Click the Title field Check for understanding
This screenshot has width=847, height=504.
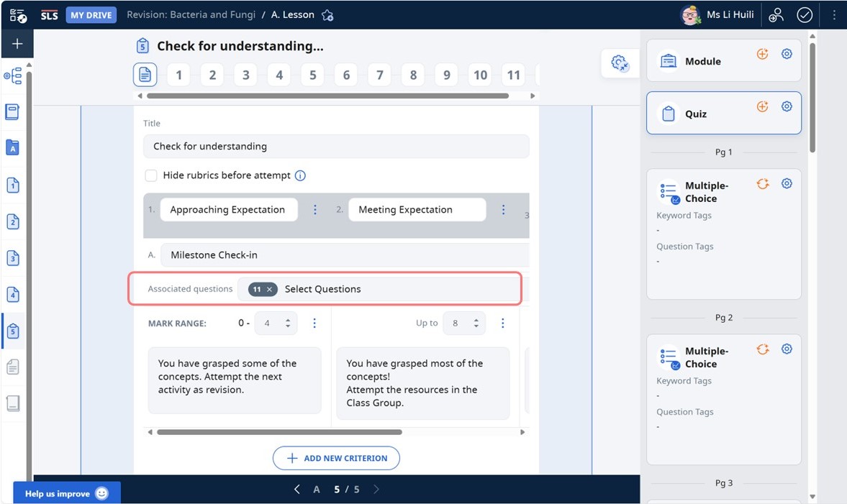(x=335, y=146)
